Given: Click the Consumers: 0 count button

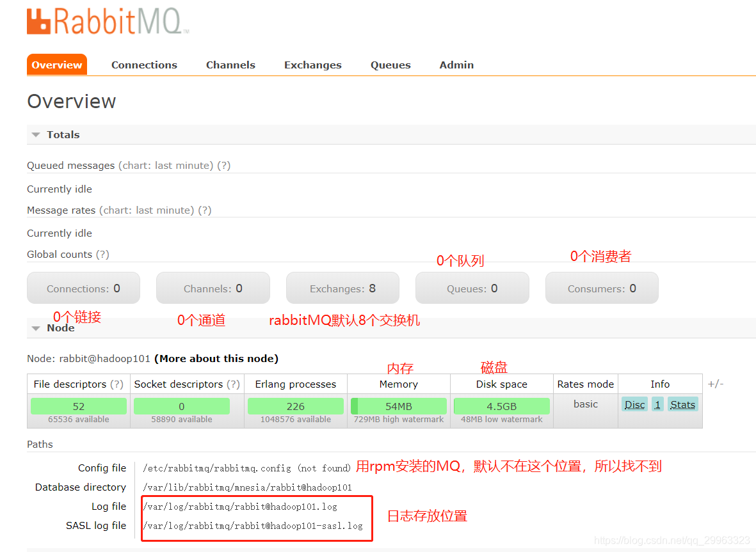Looking at the screenshot, I should pyautogui.click(x=602, y=288).
